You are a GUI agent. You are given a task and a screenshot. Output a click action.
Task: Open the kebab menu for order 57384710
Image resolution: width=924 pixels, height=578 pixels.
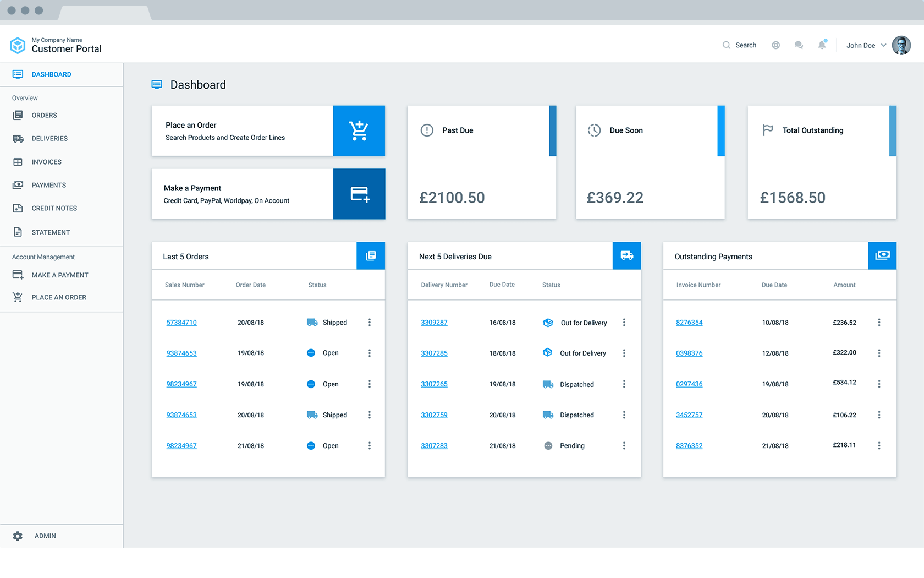[x=370, y=323]
